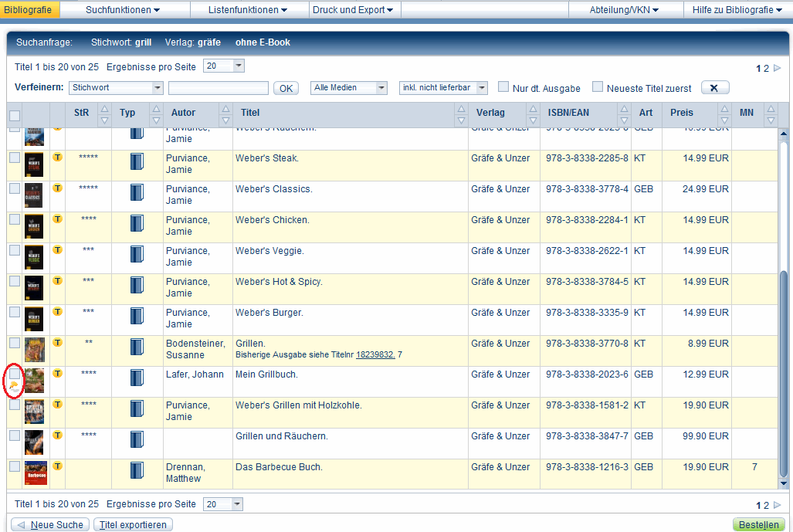Go to next results page arrow
Image resolution: width=793 pixels, height=532 pixels.
[x=777, y=69]
